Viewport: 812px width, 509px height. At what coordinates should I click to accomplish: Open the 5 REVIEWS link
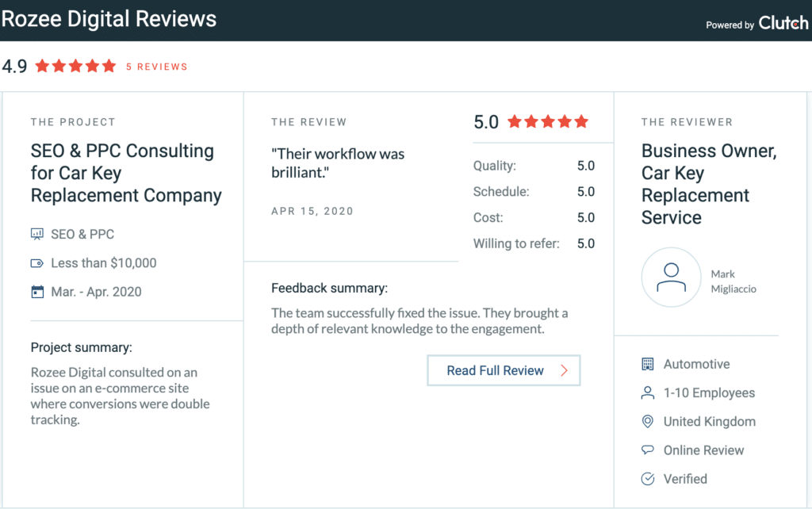point(156,67)
